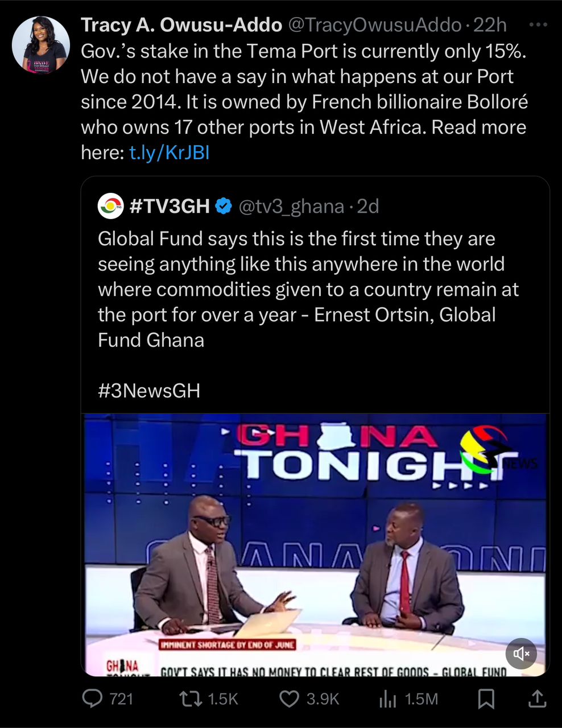Viewport: 562px width, 728px height.
Task: Play the Ghana Tonight video thumbnail
Action: 315,543
